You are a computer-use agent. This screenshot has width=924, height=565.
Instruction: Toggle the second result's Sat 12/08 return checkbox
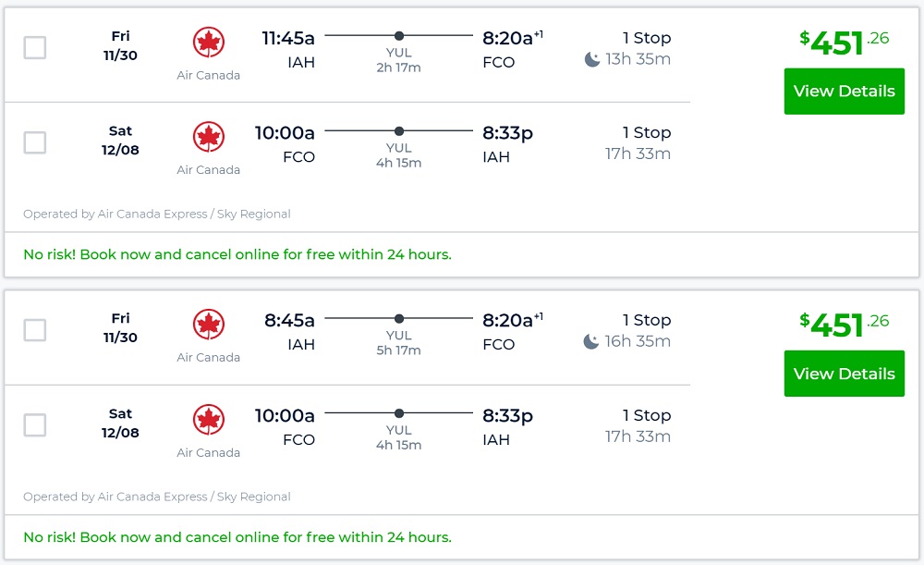[35, 425]
